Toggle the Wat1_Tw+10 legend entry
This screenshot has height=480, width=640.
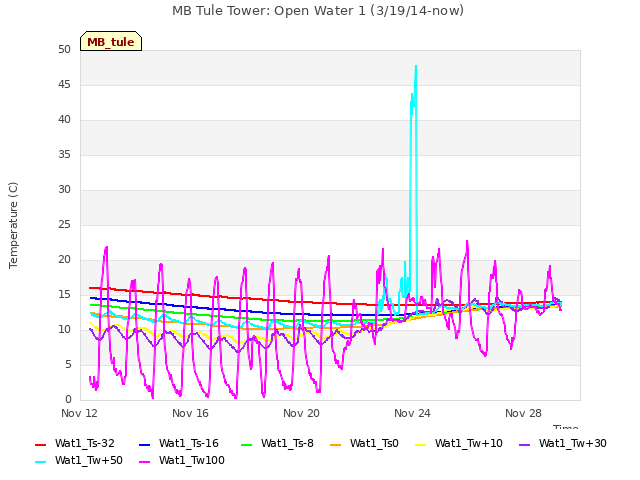tap(459, 444)
